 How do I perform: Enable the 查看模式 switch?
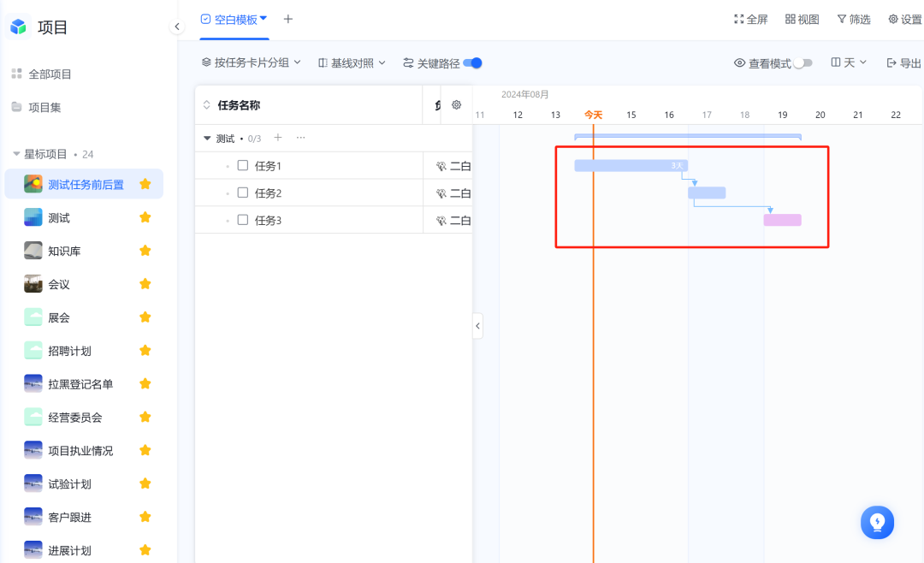[x=803, y=63]
